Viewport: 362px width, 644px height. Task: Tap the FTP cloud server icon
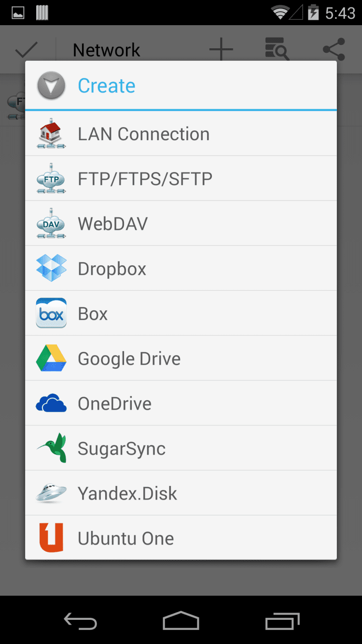pyautogui.click(x=51, y=179)
